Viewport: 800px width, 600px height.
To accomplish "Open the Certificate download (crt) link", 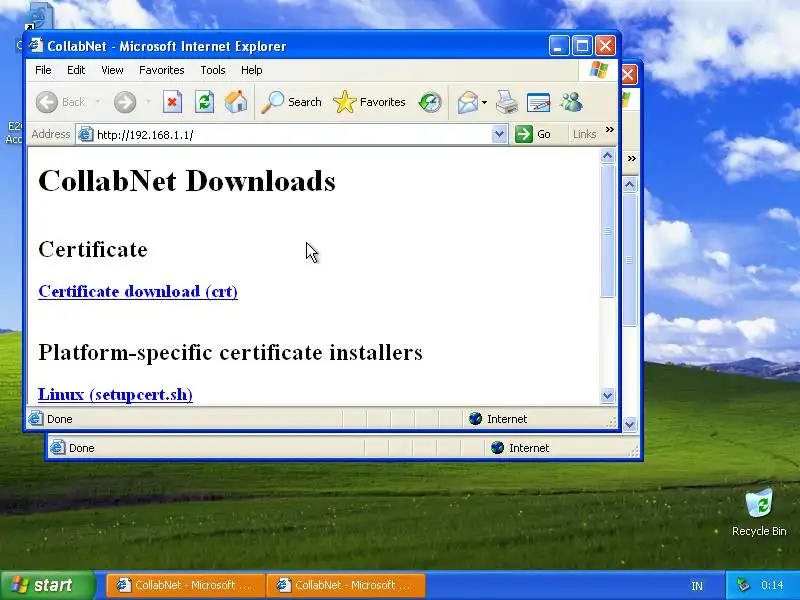I will click(138, 291).
